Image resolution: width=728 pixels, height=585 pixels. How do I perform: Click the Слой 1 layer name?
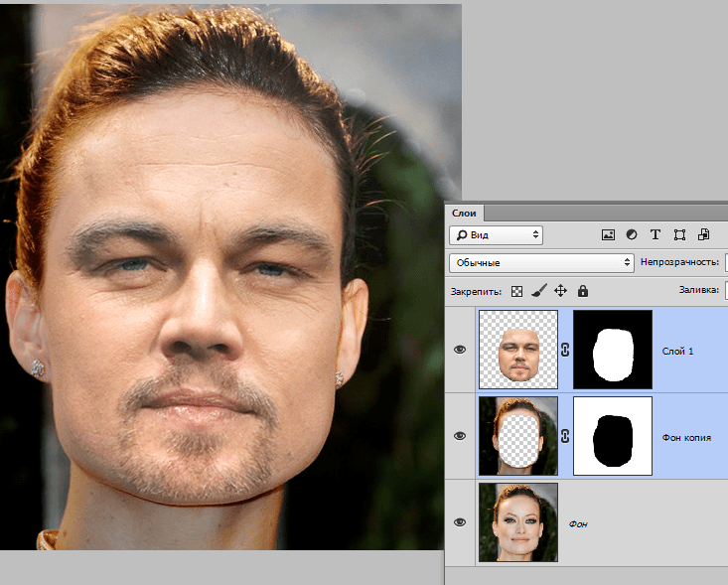point(677,351)
